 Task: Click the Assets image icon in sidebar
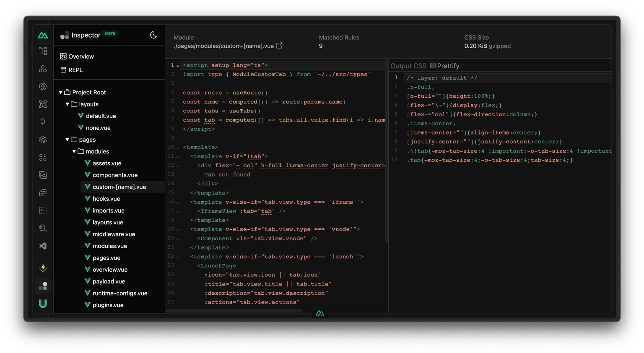click(42, 175)
